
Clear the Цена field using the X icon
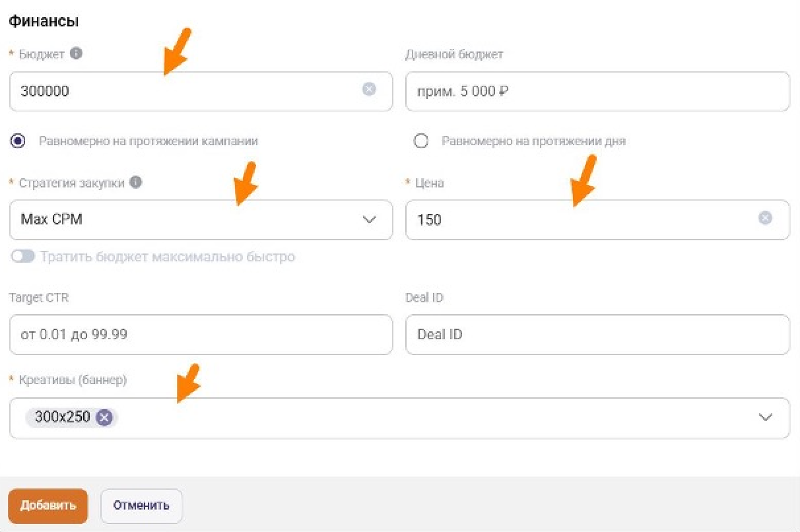(765, 218)
